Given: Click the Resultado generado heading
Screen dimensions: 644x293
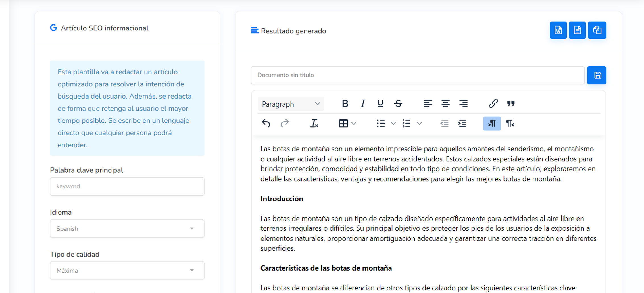Looking at the screenshot, I should pos(293,31).
